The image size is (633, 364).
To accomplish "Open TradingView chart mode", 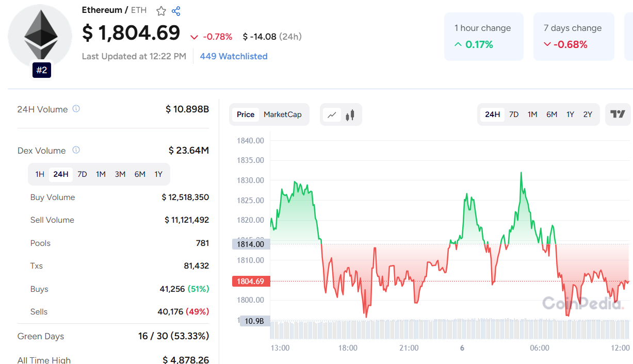I will (x=618, y=114).
